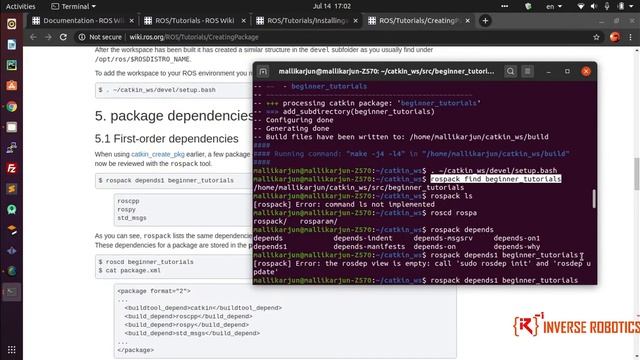Click the globe icon in the dock
The width and height of the screenshot is (640, 360).
coord(11,271)
